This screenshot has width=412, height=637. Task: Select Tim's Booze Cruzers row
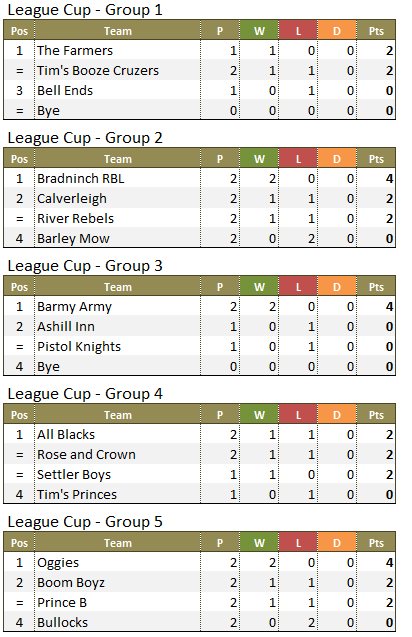pyautogui.click(x=199, y=70)
